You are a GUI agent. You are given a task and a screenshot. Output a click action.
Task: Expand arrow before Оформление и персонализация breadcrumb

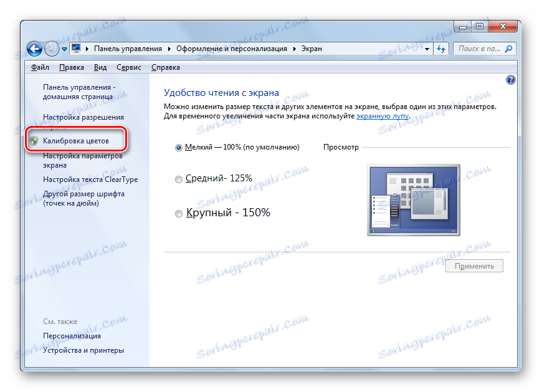pos(169,49)
